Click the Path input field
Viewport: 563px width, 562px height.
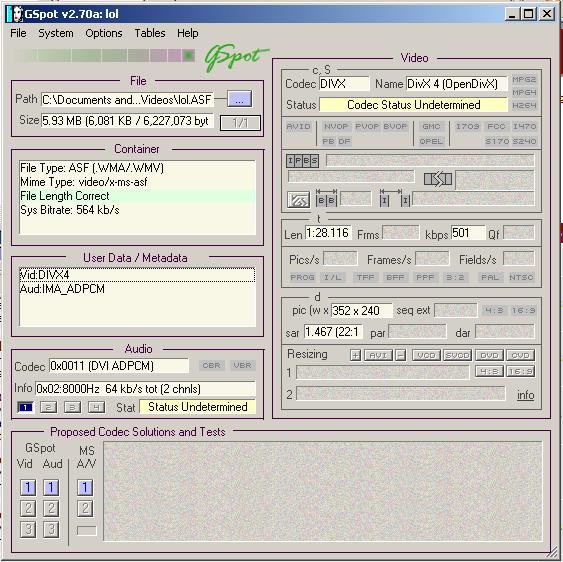(127, 99)
